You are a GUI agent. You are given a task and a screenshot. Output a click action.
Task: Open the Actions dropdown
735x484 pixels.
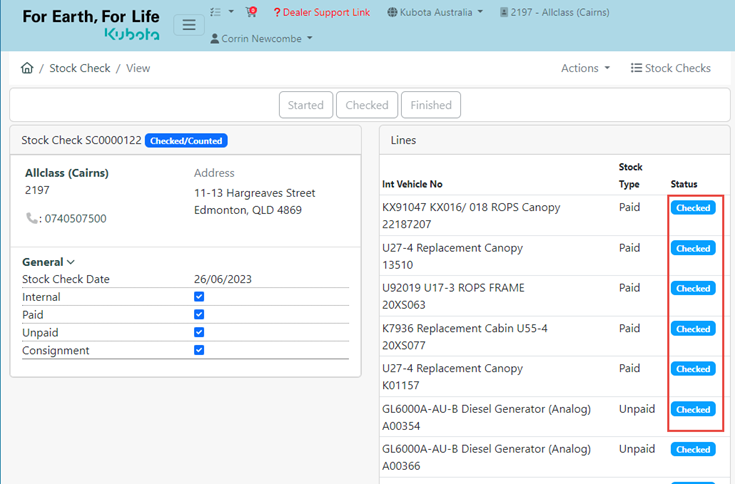(x=585, y=68)
